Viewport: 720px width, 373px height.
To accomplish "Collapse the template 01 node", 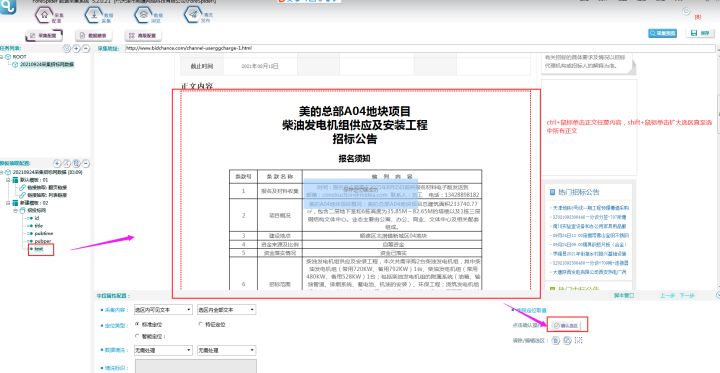I will pos(8,180).
